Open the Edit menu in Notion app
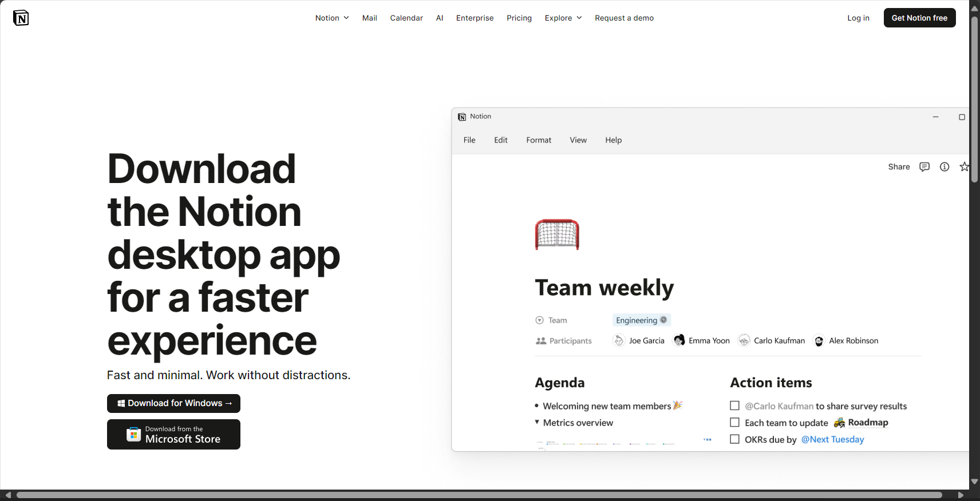The width and height of the screenshot is (980, 501). 501,140
